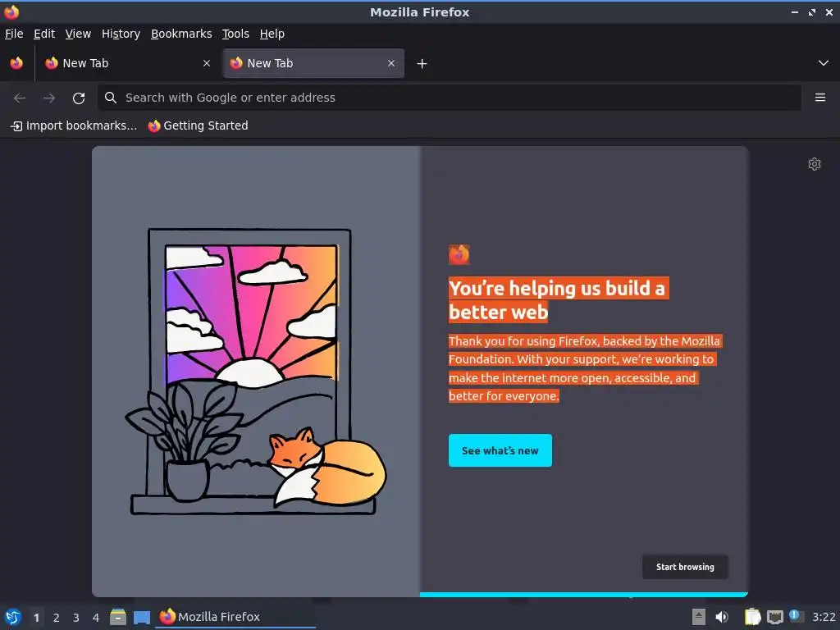
Task: Click removable media eject tray icon
Action: point(699,617)
